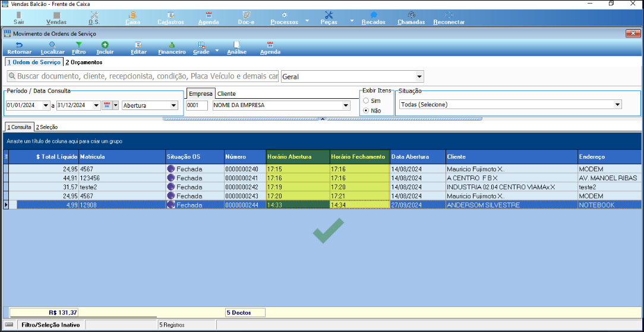Viewport: 644px width, 332px height.
Task: Click the calendar period picker icon
Action: [107, 105]
